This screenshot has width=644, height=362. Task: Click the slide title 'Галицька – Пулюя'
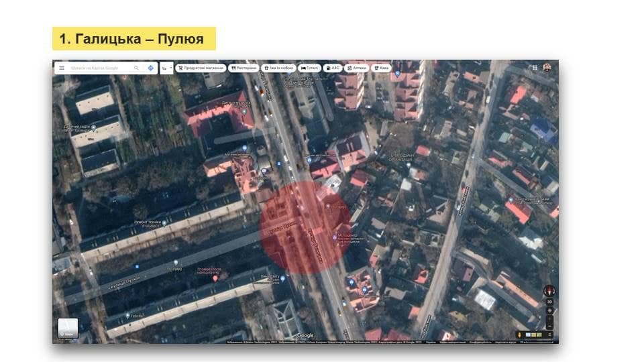[x=131, y=39]
